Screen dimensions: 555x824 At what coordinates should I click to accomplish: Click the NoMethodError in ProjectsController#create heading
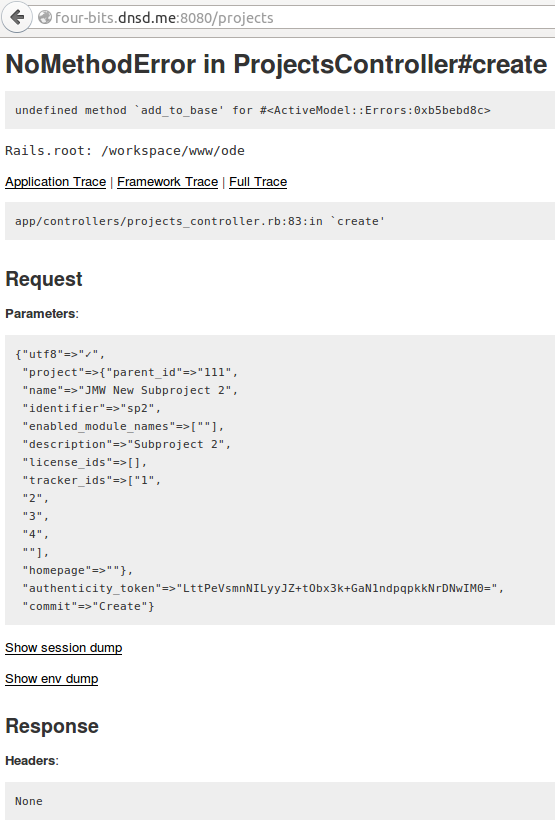tap(276, 64)
